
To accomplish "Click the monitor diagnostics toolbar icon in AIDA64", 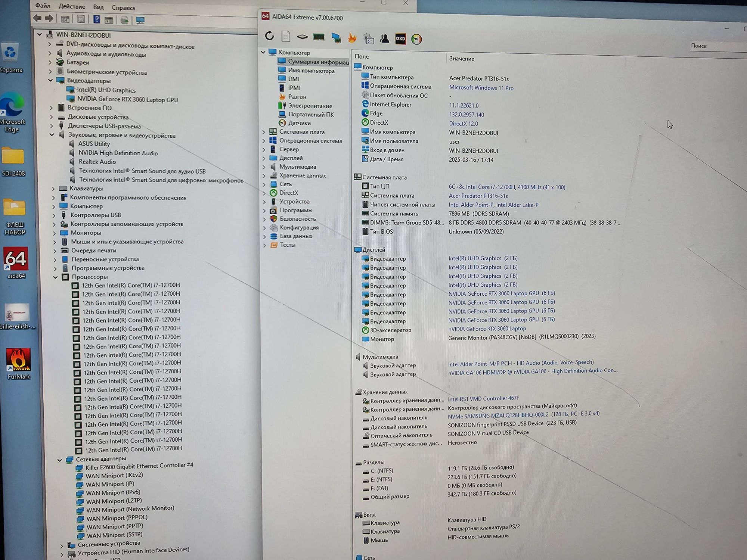I will tap(336, 37).
